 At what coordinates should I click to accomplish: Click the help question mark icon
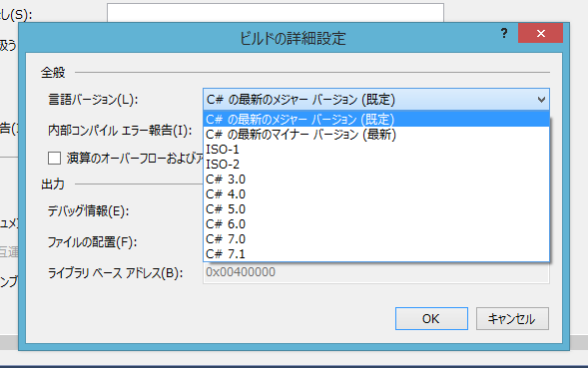pyautogui.click(x=504, y=33)
